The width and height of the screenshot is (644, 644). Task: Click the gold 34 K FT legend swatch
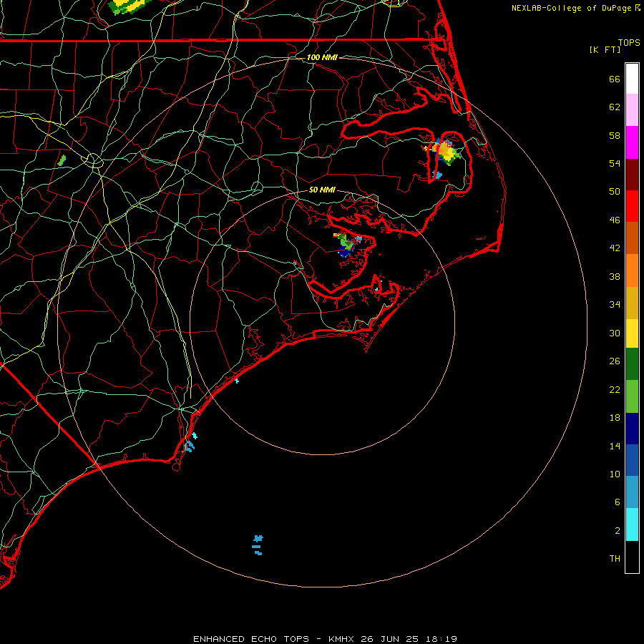(x=632, y=303)
